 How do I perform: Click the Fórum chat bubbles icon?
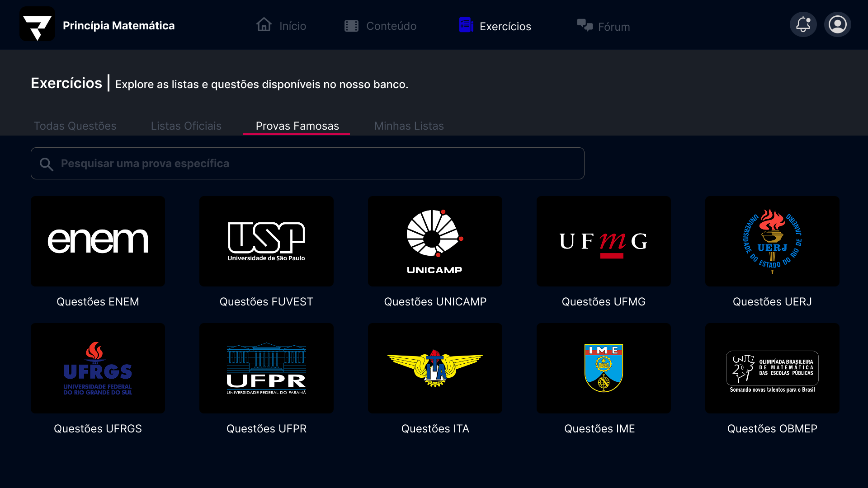(x=585, y=25)
